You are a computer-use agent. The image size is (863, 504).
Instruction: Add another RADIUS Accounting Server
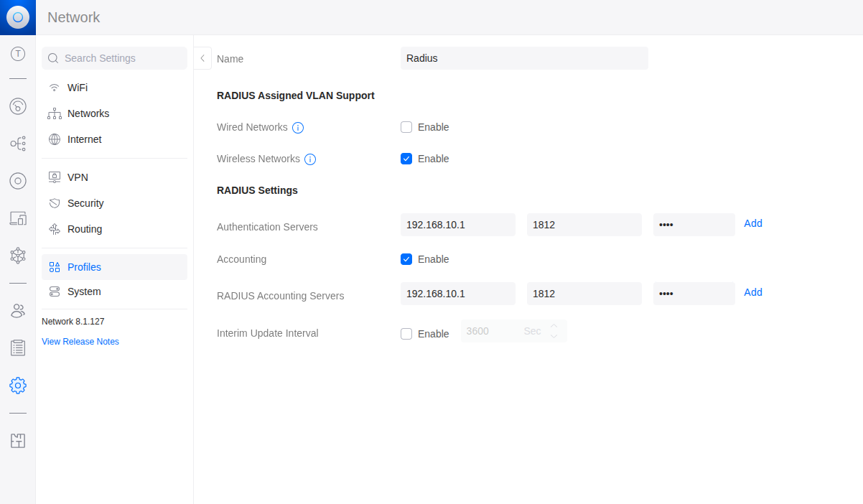[x=753, y=292]
